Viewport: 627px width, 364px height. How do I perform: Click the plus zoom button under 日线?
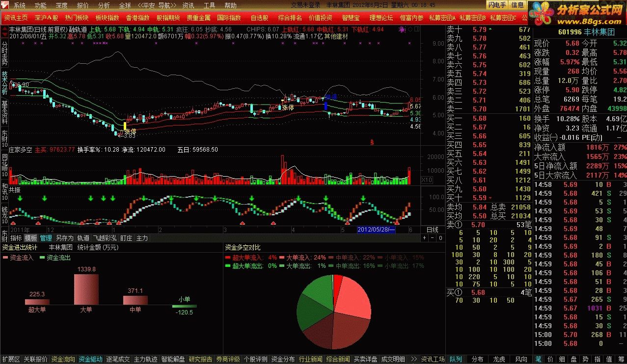(425, 238)
